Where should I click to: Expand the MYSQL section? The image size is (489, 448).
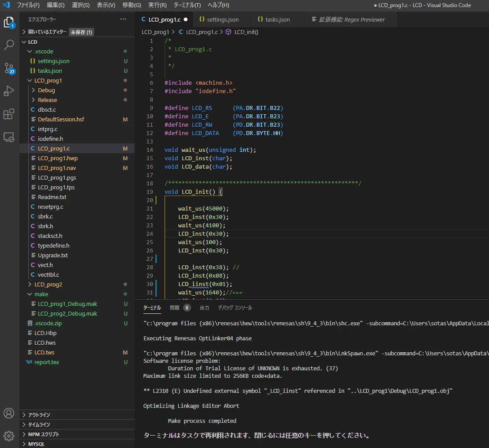[x=77, y=444]
